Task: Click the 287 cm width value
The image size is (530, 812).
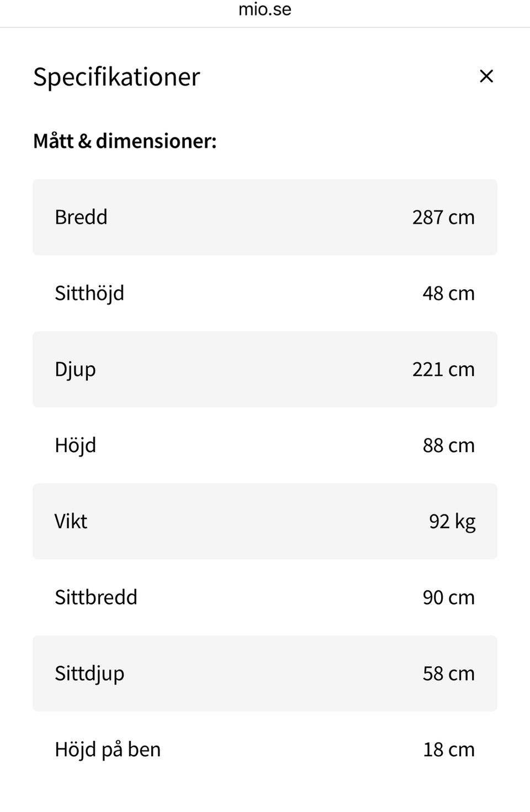Action: (x=443, y=217)
